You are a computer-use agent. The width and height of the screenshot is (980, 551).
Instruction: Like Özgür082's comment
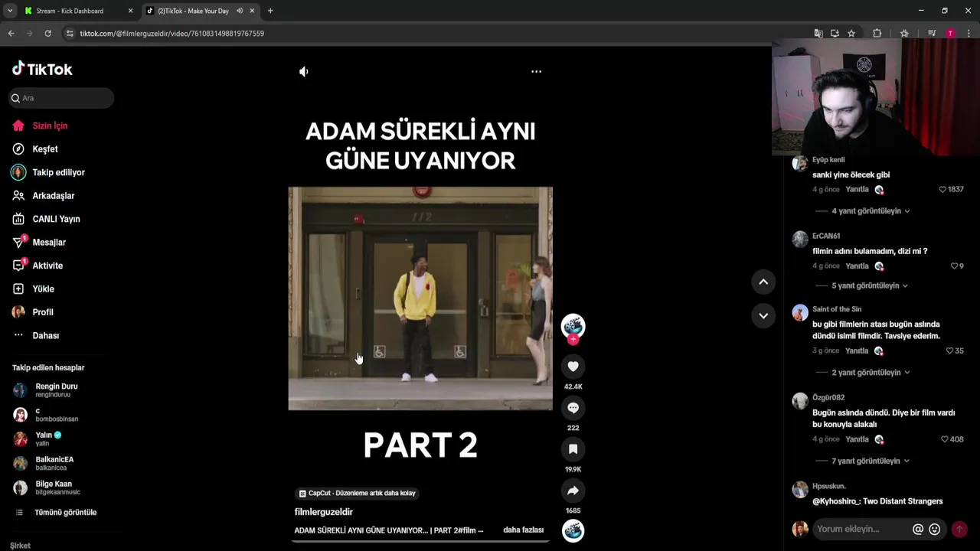(x=945, y=439)
